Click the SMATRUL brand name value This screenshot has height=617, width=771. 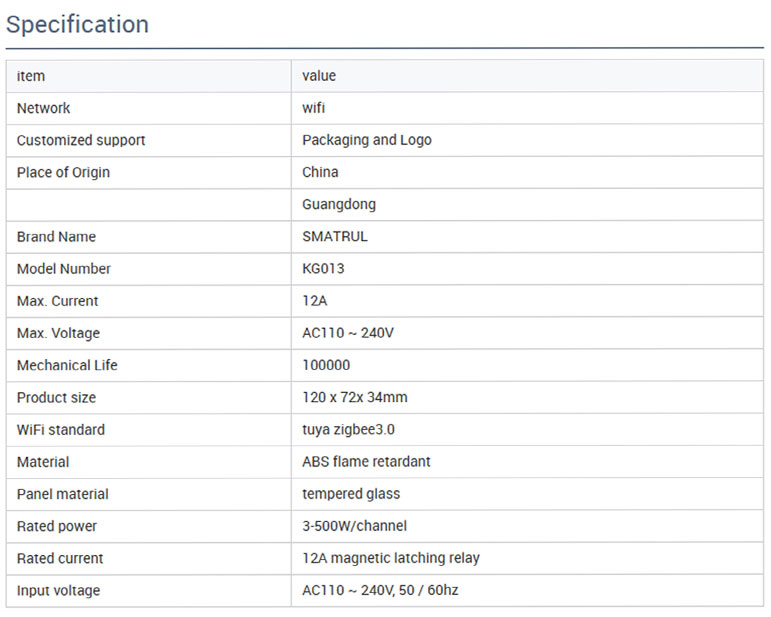point(335,237)
